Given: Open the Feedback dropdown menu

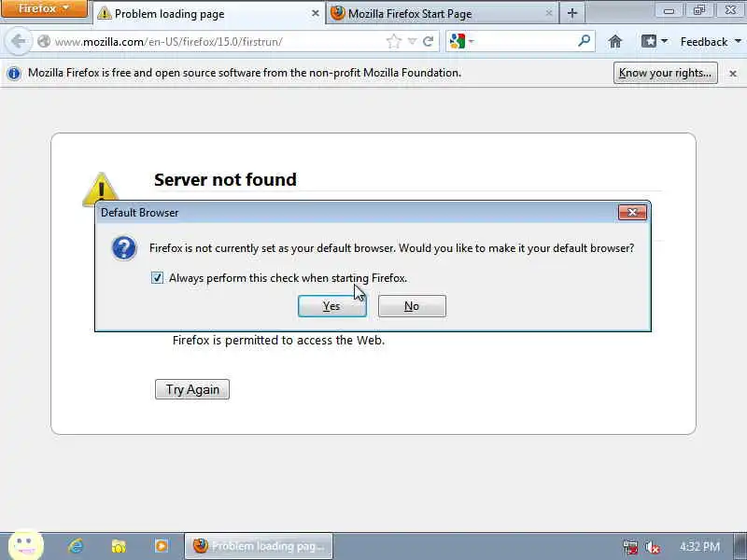Looking at the screenshot, I should 711,42.
